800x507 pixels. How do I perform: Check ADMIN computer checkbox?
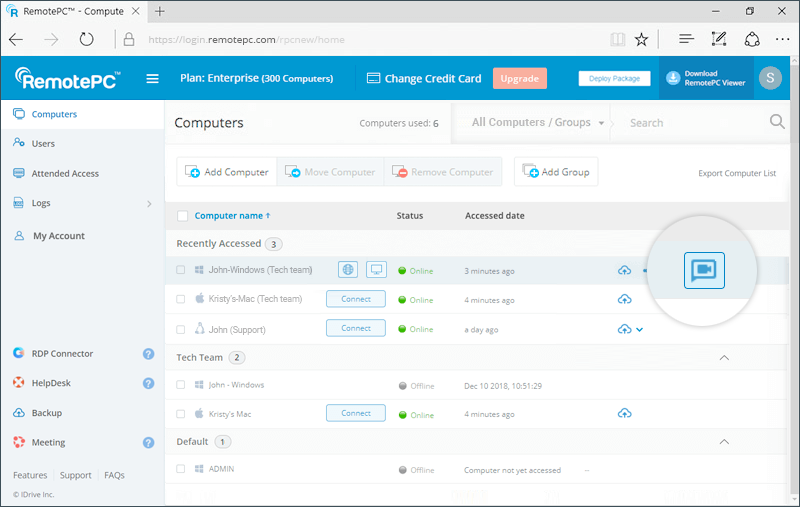click(181, 469)
